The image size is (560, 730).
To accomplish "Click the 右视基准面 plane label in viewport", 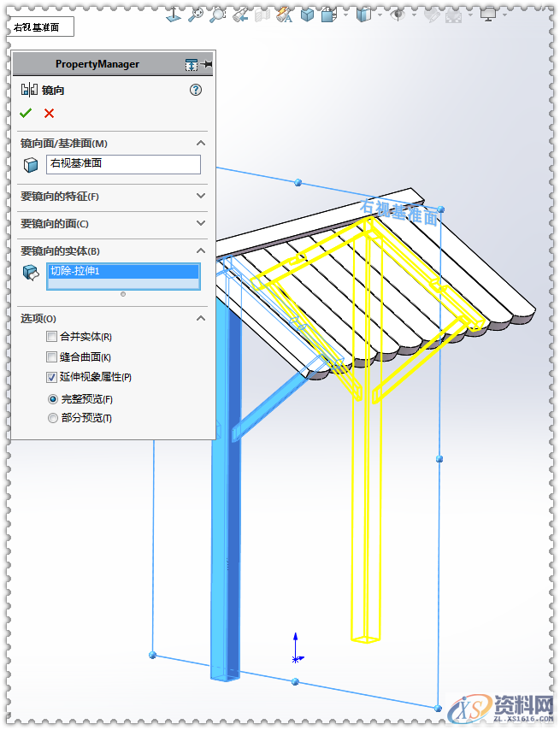I will pos(399,212).
